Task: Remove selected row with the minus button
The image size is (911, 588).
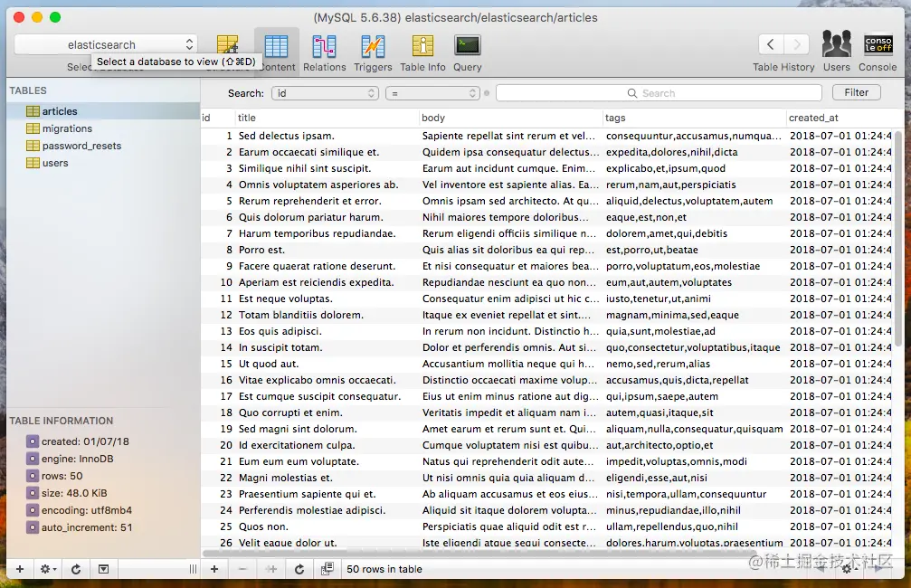Action: (242, 569)
